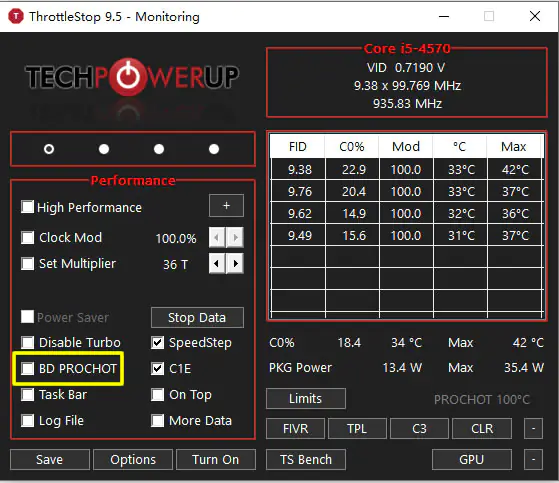Uncheck the SpeedStep option

click(158, 343)
